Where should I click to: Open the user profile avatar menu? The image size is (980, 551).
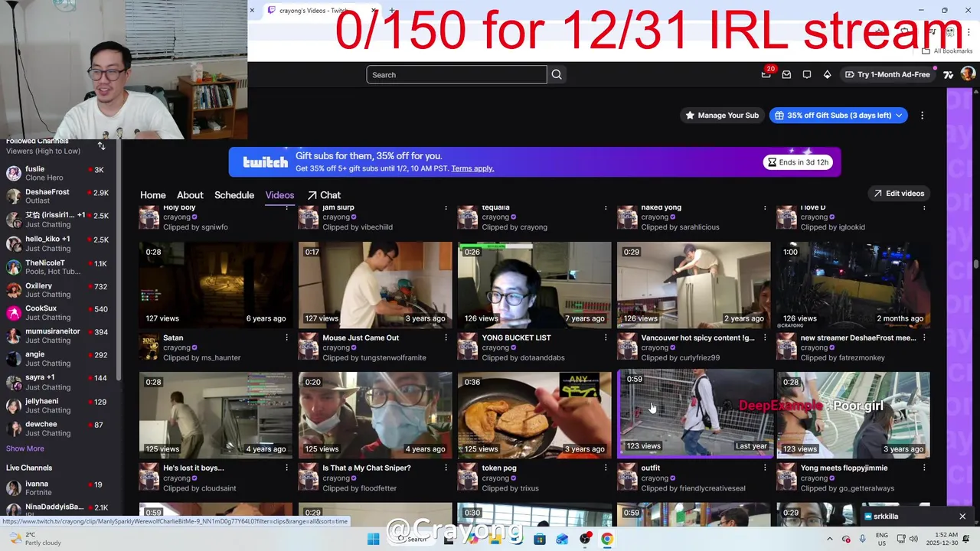[968, 74]
